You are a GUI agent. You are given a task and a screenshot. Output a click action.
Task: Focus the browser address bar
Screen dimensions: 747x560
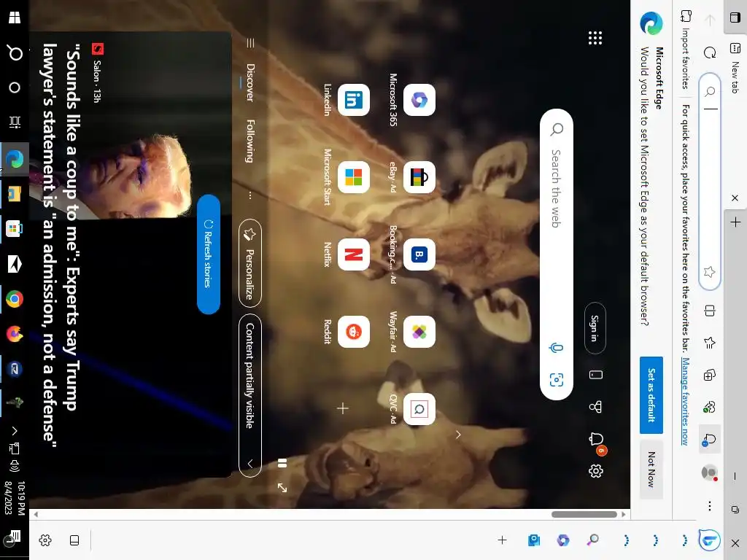pos(709,181)
